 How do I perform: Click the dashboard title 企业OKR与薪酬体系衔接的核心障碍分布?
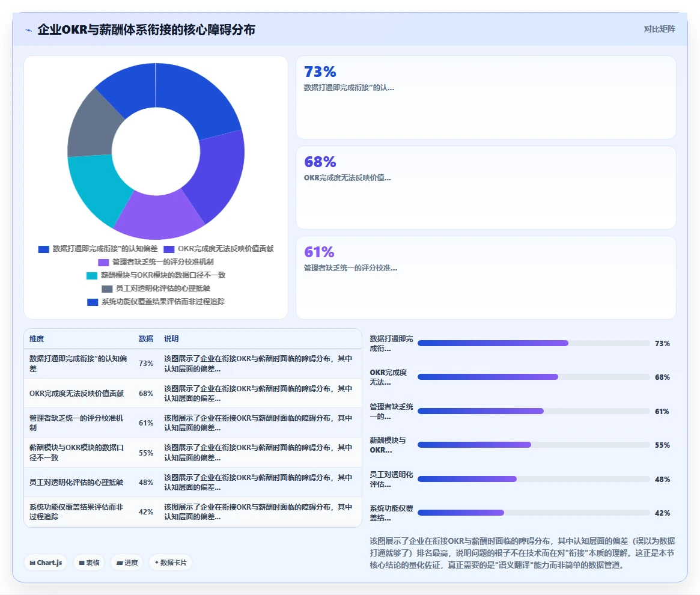147,29
